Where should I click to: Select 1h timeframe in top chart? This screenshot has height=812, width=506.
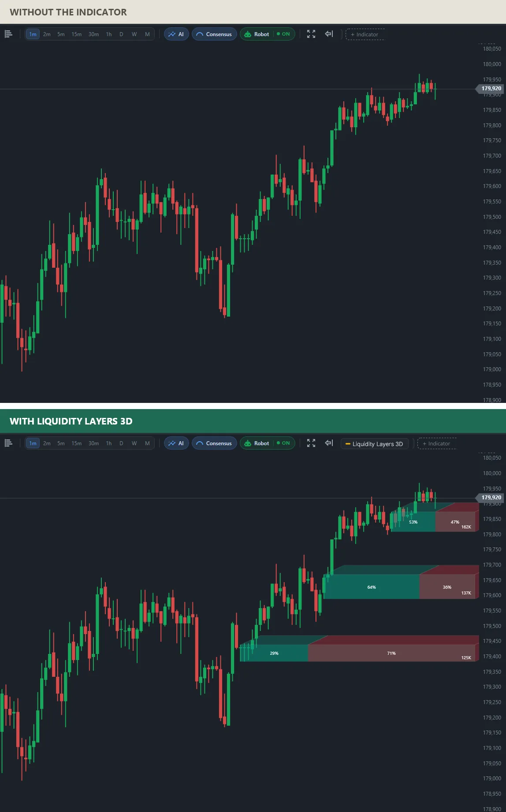[x=109, y=34]
